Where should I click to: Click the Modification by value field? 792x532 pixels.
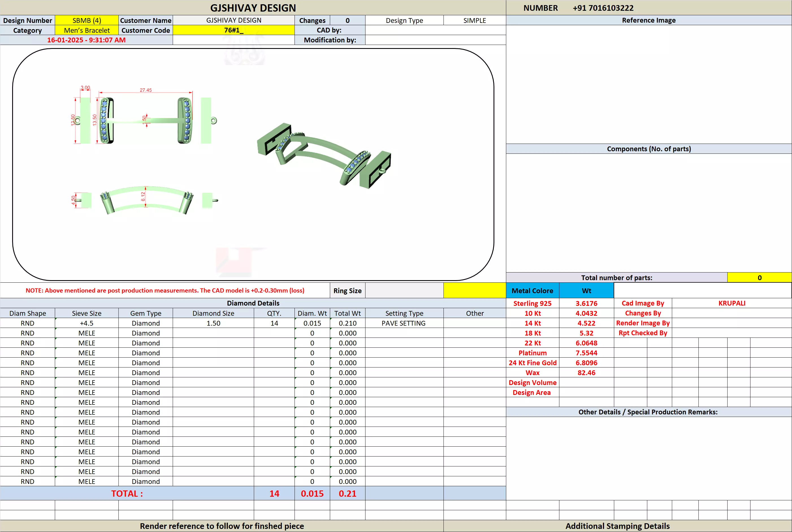click(435, 40)
